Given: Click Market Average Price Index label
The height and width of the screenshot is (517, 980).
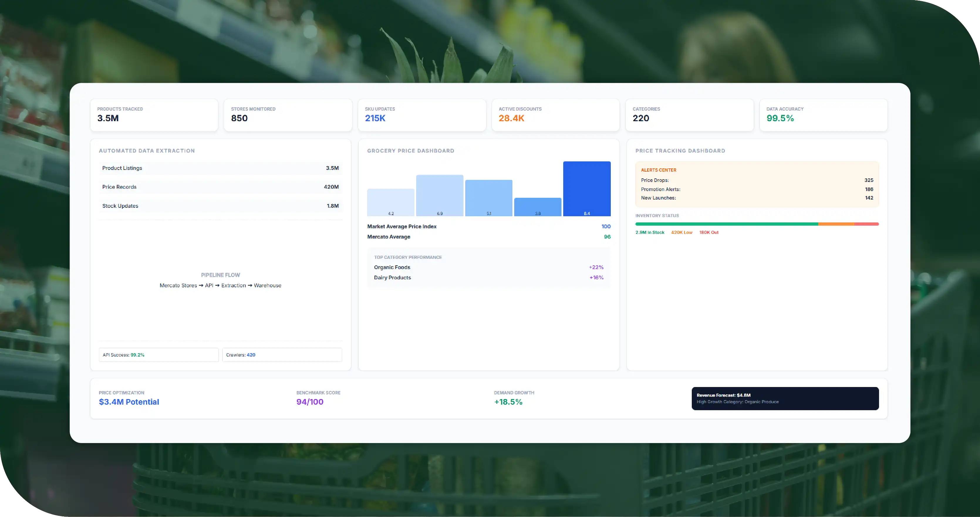Looking at the screenshot, I should [402, 226].
